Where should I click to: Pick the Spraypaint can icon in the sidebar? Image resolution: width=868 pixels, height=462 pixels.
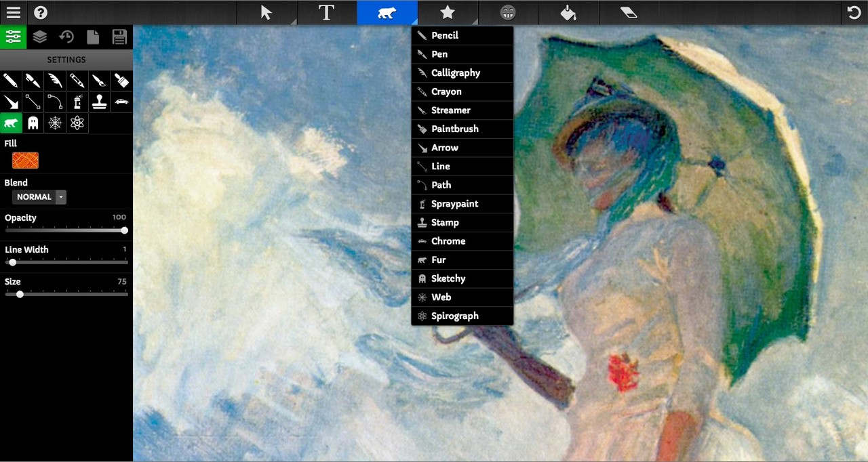[77, 102]
